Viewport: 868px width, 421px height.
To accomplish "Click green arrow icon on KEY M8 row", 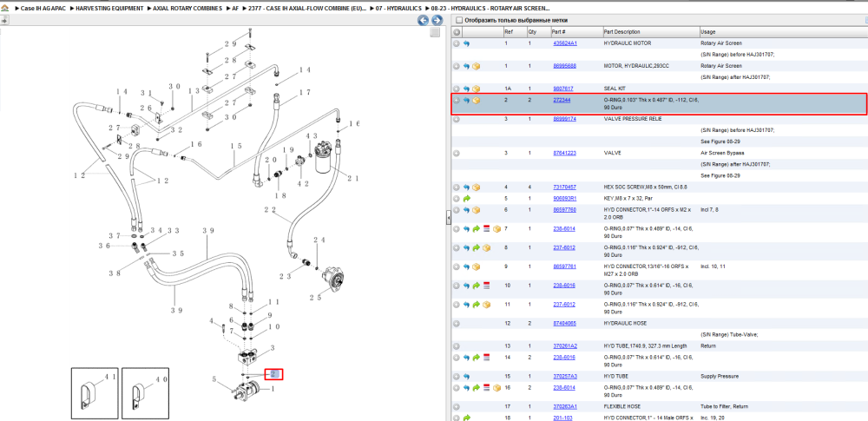I will pyautogui.click(x=466, y=198).
